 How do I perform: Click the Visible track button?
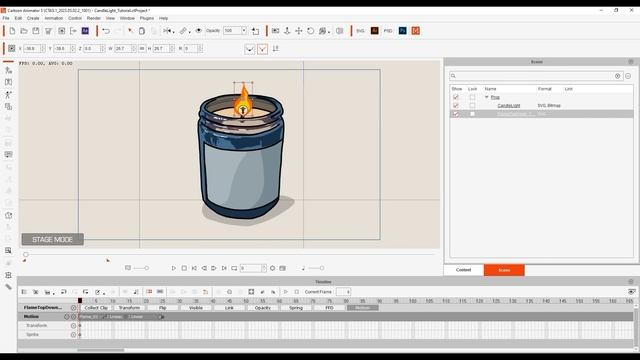[196, 308]
